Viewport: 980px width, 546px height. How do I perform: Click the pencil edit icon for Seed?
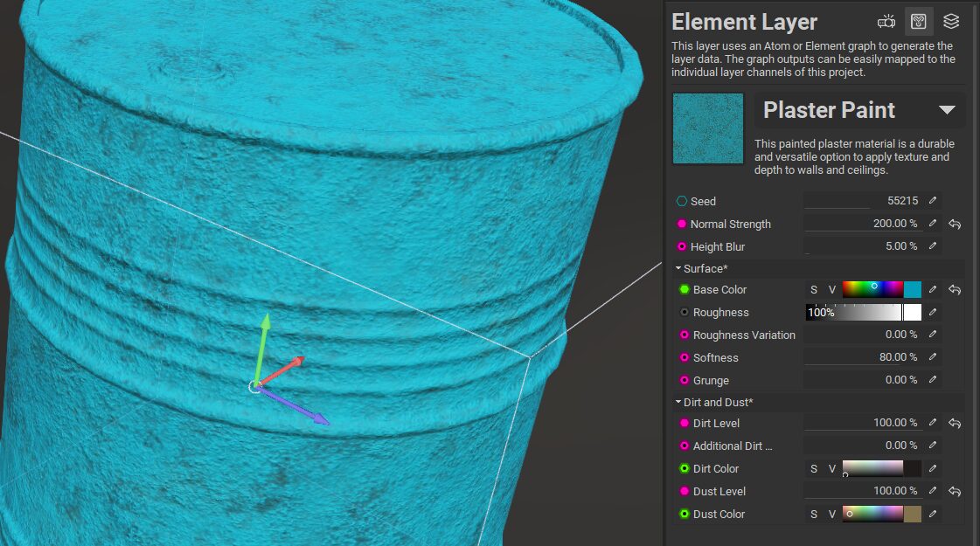click(933, 201)
